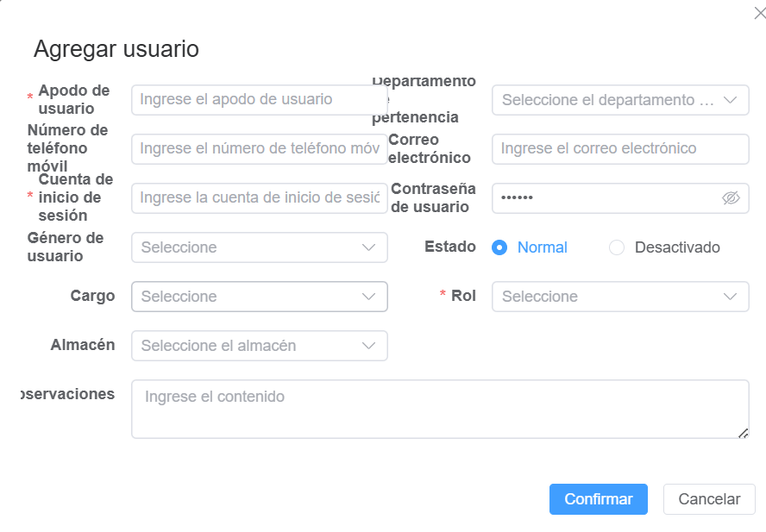
Task: Select the Desactivado status option
Action: pos(617,247)
